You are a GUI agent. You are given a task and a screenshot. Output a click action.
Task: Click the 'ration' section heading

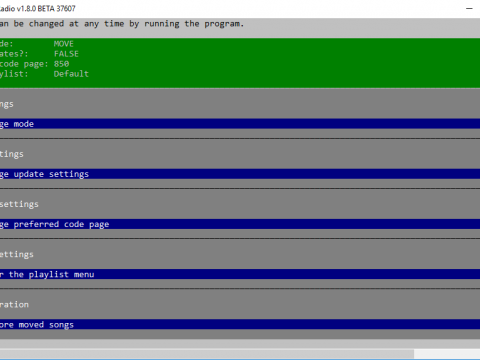14,304
